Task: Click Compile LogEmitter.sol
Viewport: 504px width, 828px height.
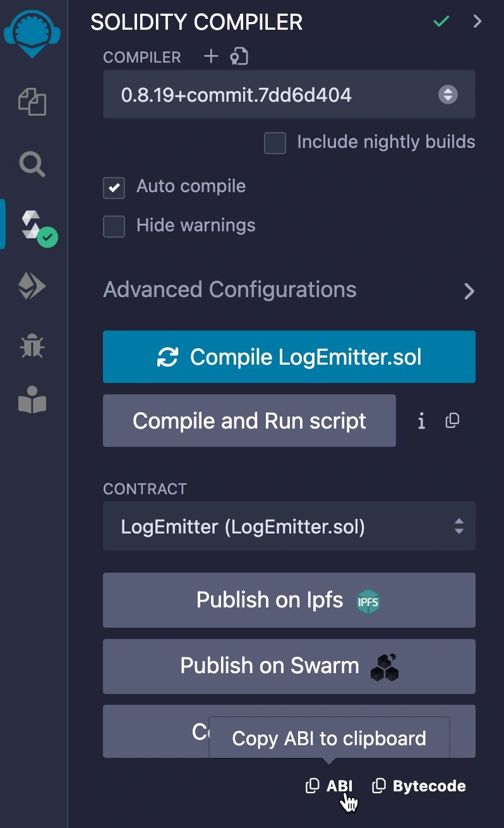Action: click(289, 356)
